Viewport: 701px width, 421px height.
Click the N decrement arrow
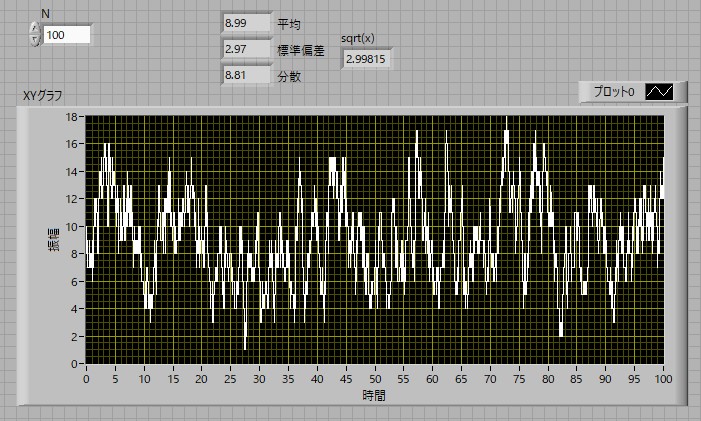(35, 40)
